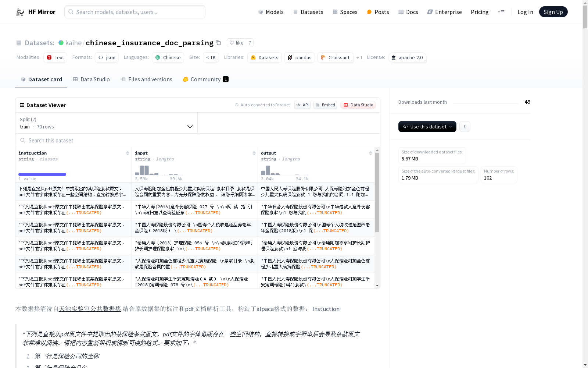Go to the Pricing page
The image size is (588, 368).
point(480,12)
